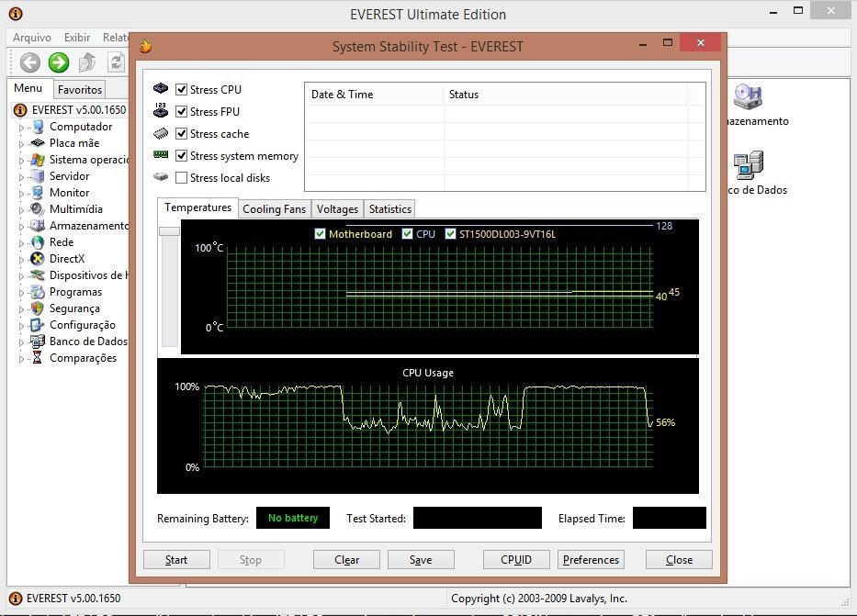Click the Close button at bottom of dialog
The height and width of the screenshot is (616, 857).
coord(680,560)
